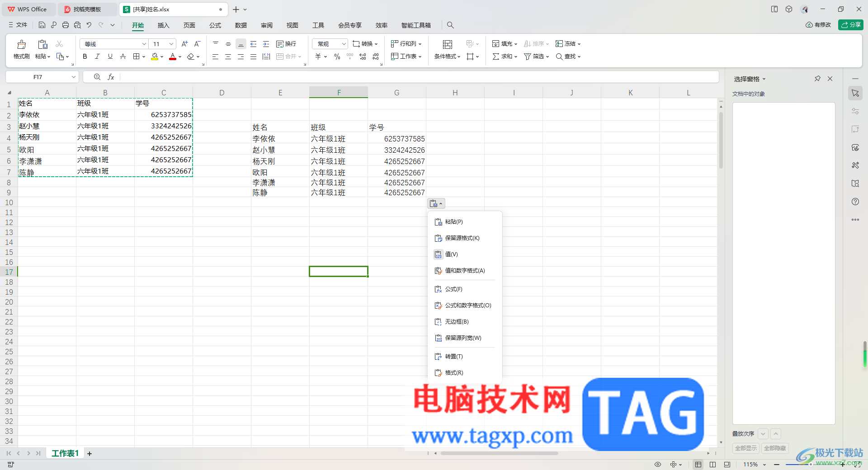Click the Paste (粘贴) clipboard icon in ribbon
Viewport: 868px width, 470px height.
tap(43, 44)
